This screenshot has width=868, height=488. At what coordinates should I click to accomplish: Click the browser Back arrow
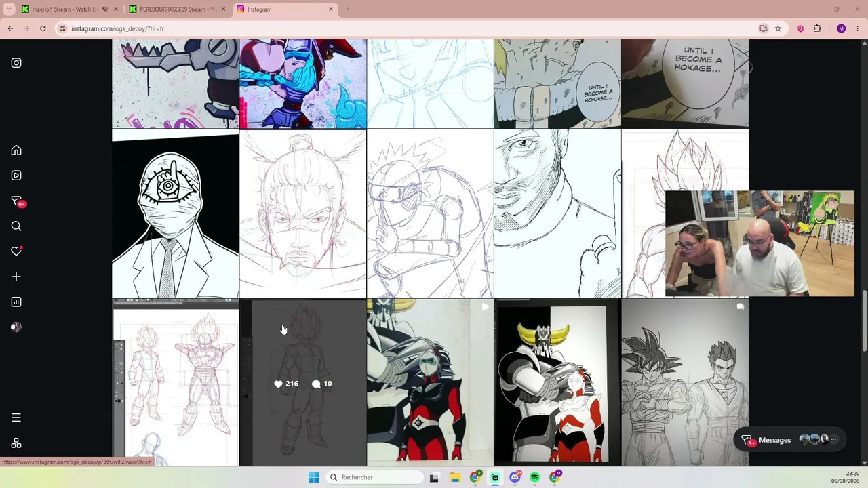[10, 28]
